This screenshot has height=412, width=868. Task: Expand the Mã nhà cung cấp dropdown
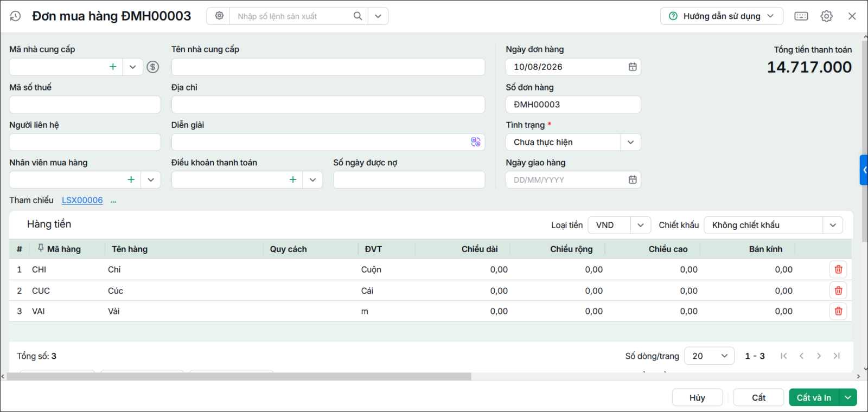point(133,67)
